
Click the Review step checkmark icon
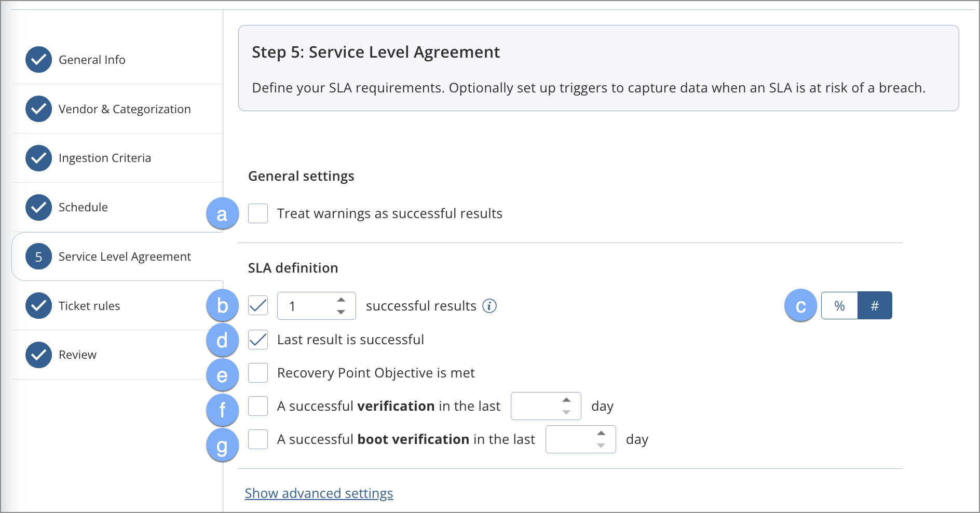(38, 355)
